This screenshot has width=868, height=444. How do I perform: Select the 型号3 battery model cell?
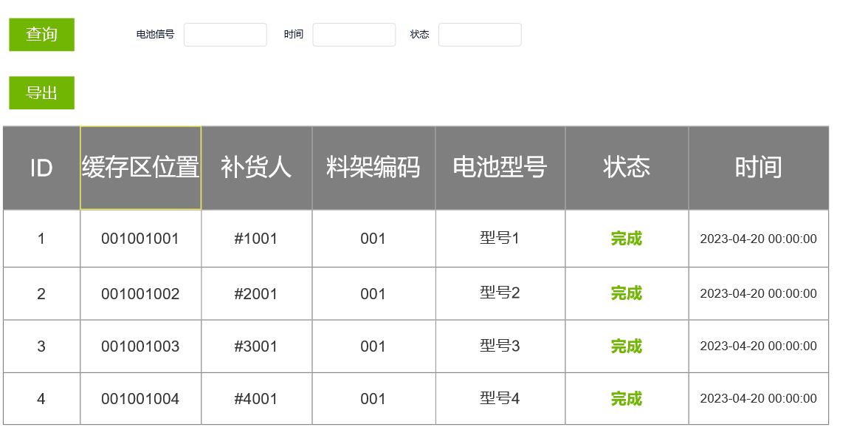click(500, 346)
